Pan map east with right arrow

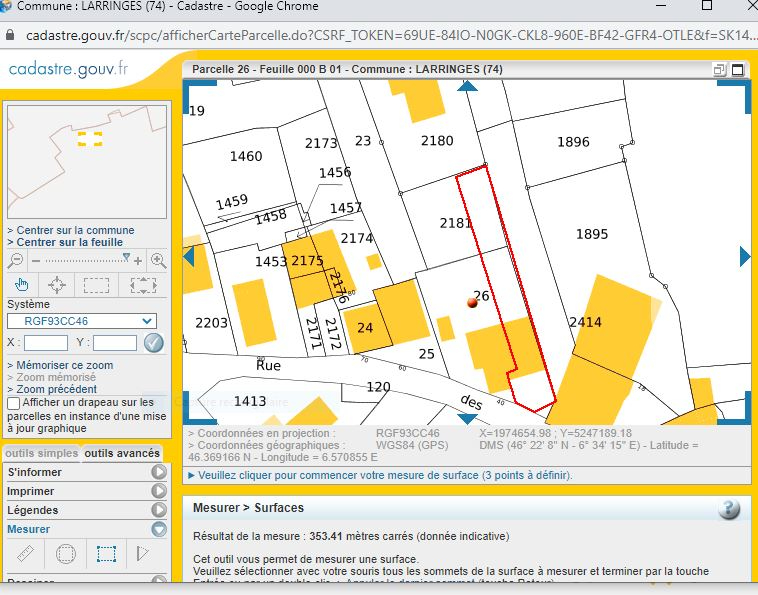[x=745, y=256]
